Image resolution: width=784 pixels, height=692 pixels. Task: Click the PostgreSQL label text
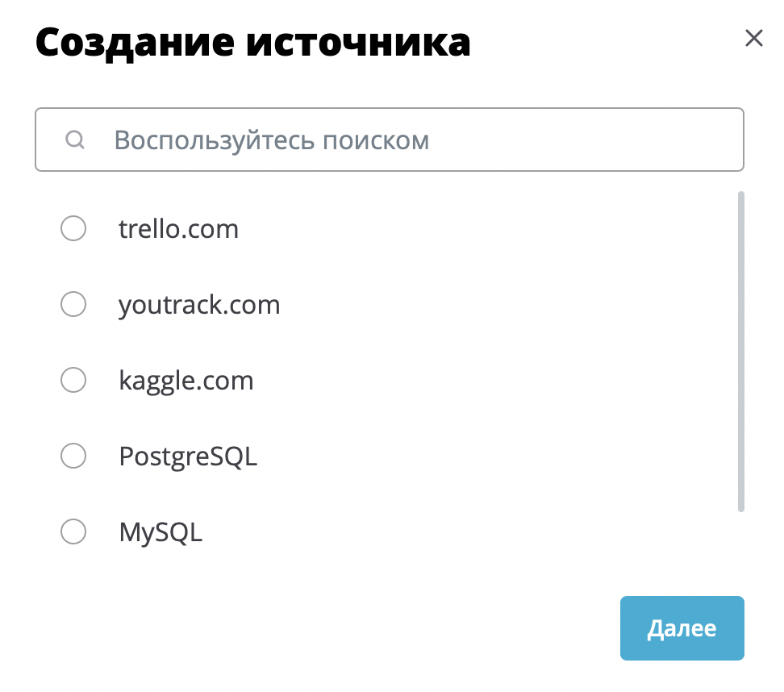point(188,456)
